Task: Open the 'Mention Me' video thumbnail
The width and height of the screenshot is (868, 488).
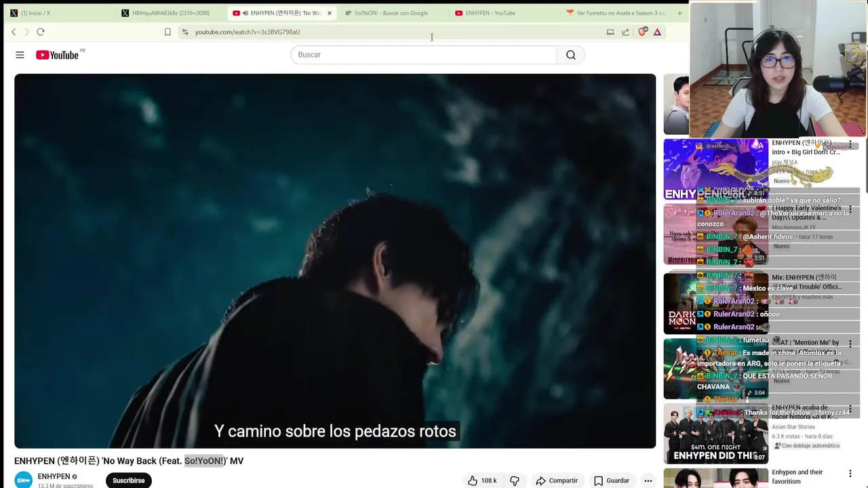Action: [x=715, y=369]
